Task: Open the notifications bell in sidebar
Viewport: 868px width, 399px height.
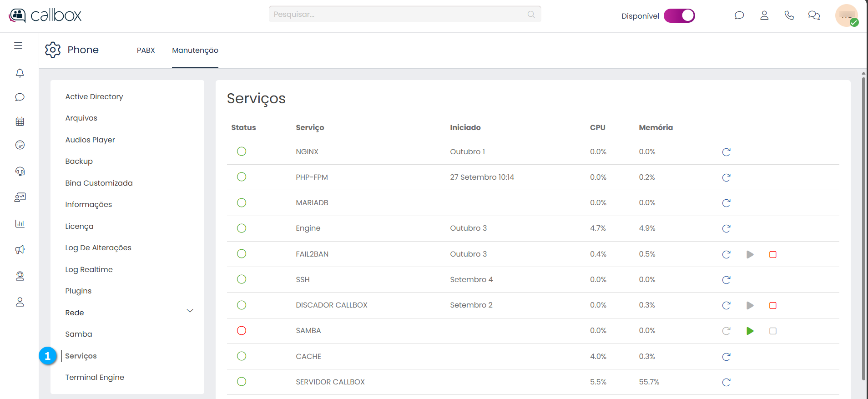Action: coord(20,73)
